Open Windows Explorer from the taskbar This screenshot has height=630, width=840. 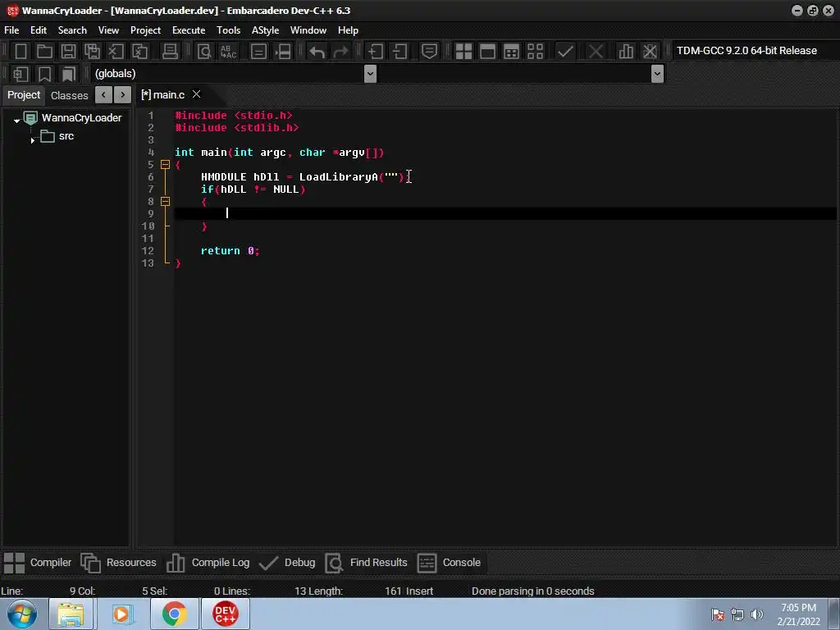tap(71, 614)
